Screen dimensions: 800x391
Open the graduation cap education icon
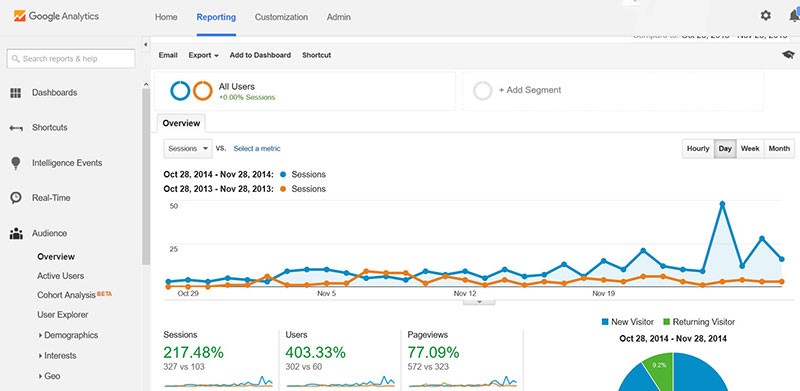pyautogui.click(x=788, y=55)
